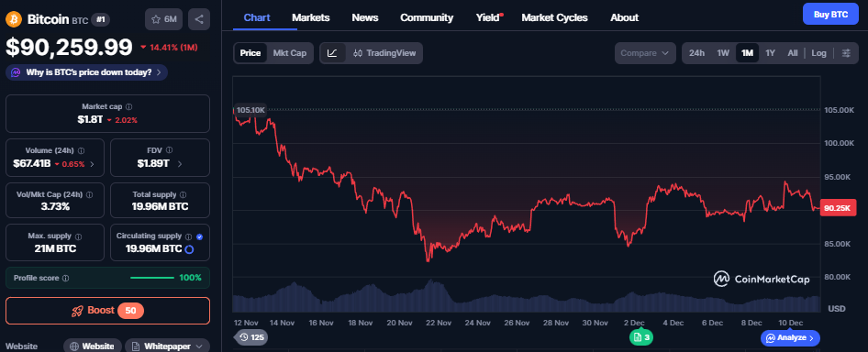Switch chart to TradingView candlestick view

pos(384,53)
